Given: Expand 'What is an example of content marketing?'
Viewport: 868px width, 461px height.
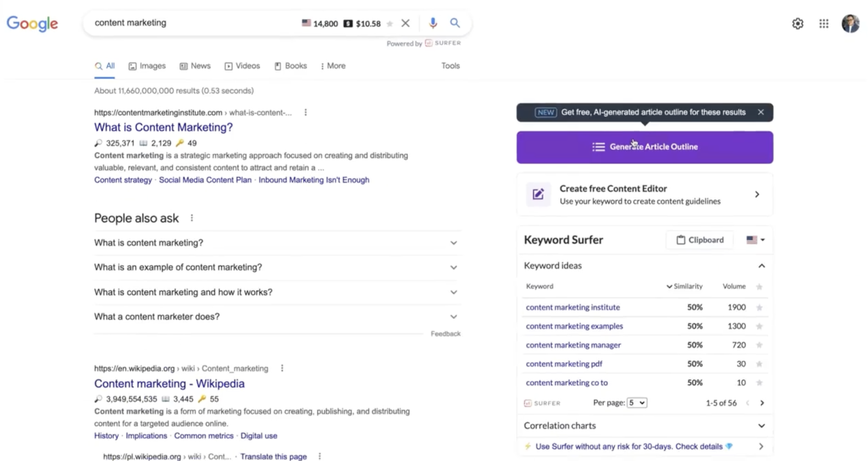Looking at the screenshot, I should [277, 267].
